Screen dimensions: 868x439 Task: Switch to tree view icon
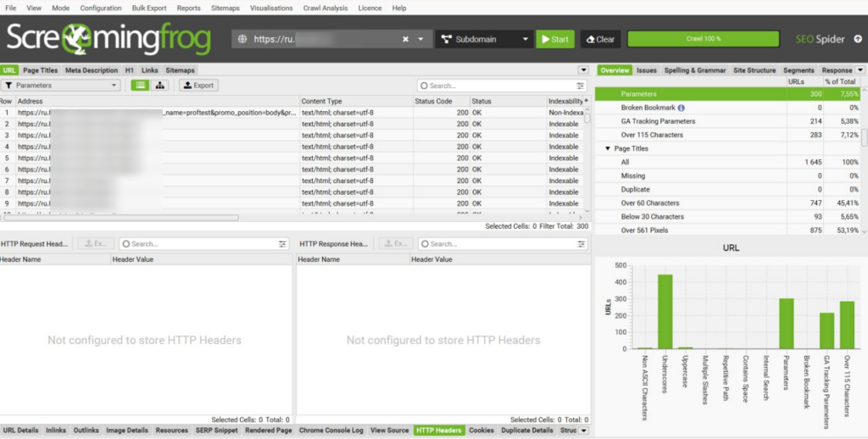(x=160, y=86)
